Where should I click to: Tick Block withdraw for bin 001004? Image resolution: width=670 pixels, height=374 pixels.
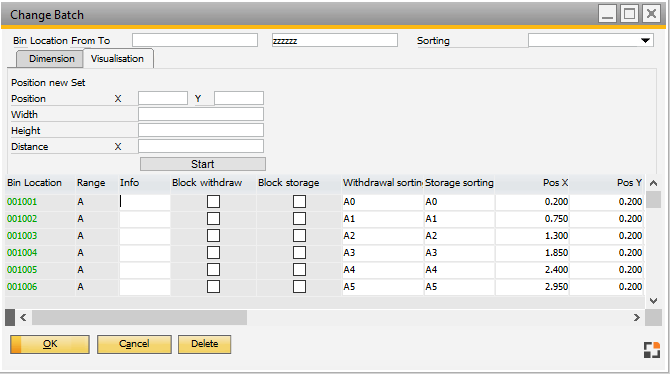tap(213, 253)
